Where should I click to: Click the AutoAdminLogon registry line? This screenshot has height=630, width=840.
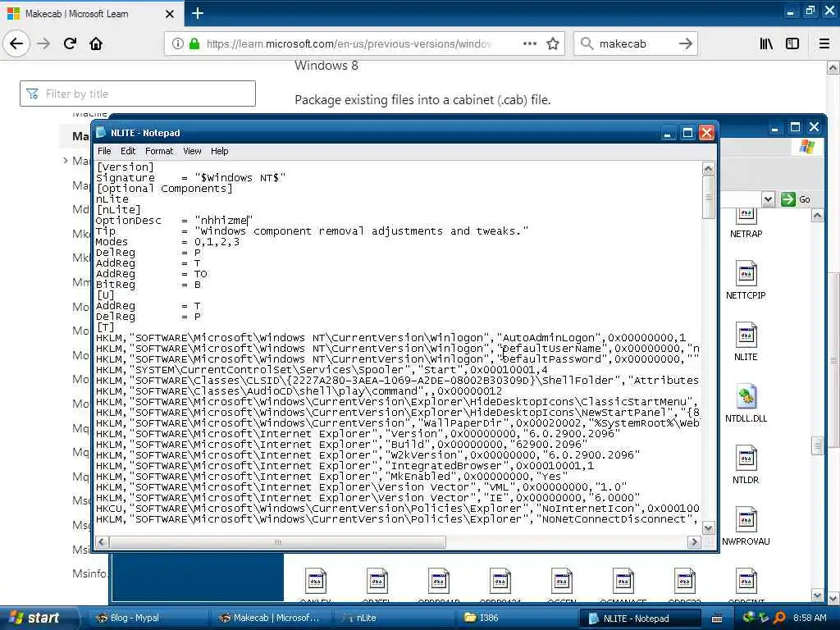(x=391, y=337)
